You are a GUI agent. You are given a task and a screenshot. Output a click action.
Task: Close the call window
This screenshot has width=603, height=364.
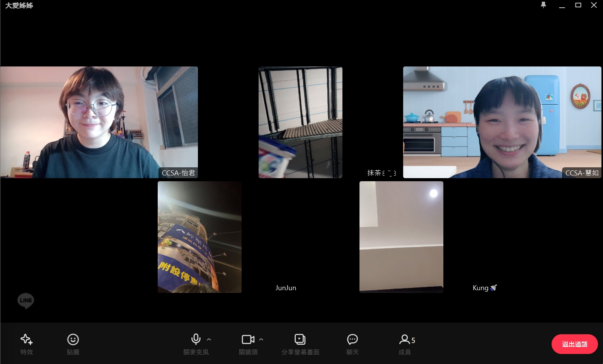coord(594,5)
